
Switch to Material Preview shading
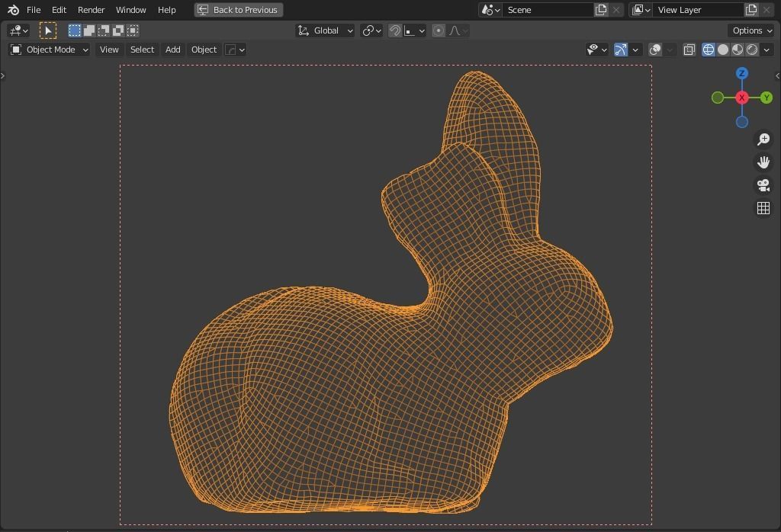pyautogui.click(x=738, y=50)
